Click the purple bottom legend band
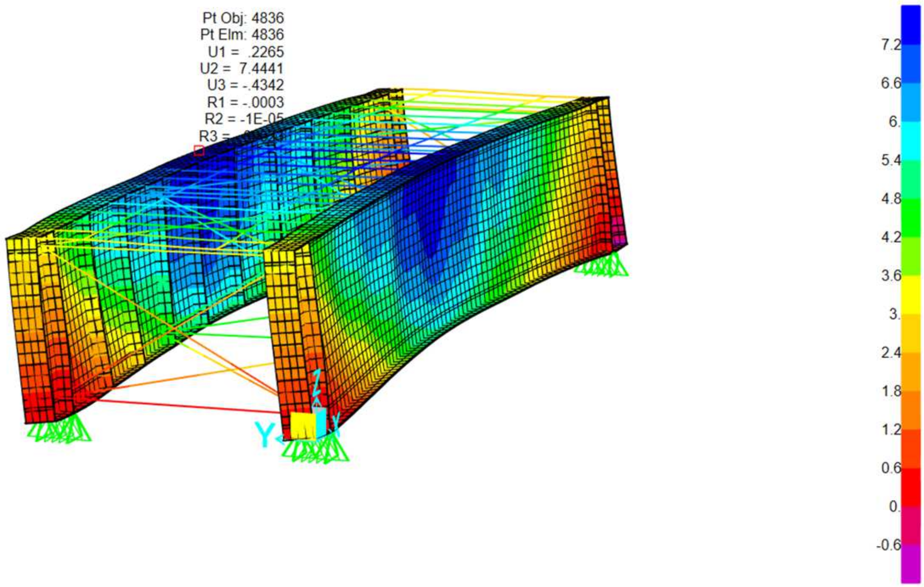This screenshot has width=924, height=587. click(x=910, y=564)
